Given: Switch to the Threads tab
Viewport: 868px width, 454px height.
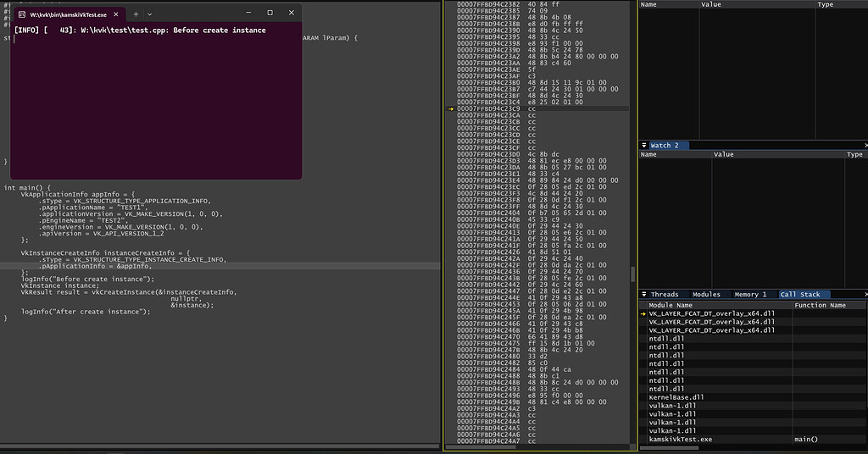Looking at the screenshot, I should (665, 294).
